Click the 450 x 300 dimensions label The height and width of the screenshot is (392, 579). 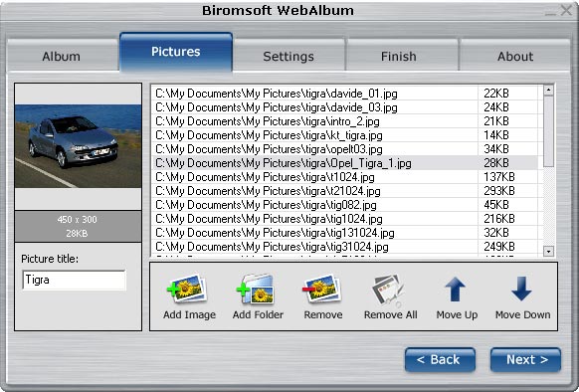pyautogui.click(x=77, y=220)
